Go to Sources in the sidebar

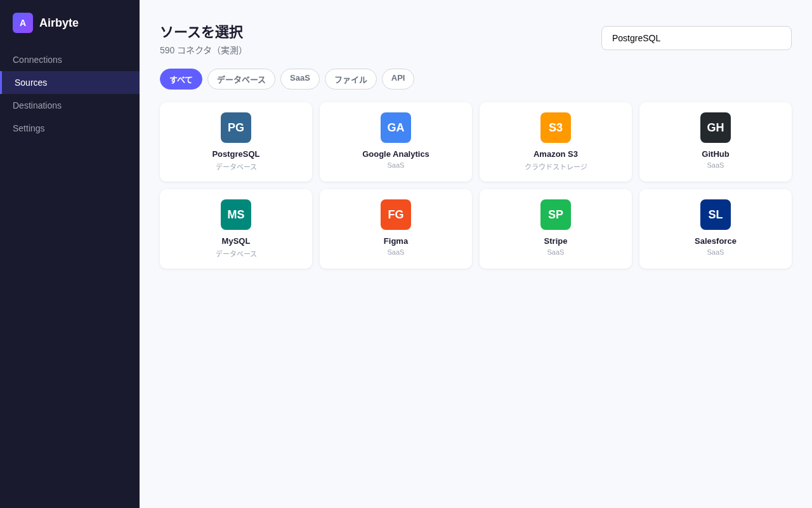(70, 83)
